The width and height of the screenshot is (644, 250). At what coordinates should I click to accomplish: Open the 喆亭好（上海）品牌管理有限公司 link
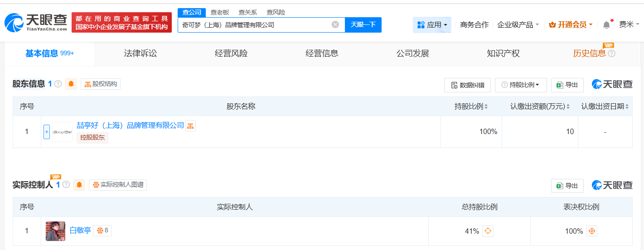pyautogui.click(x=131, y=125)
